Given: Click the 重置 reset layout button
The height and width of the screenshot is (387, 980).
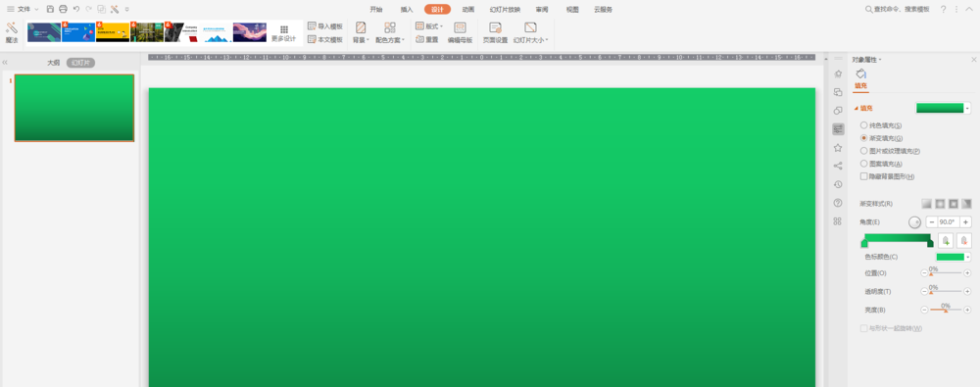Looking at the screenshot, I should 427,39.
